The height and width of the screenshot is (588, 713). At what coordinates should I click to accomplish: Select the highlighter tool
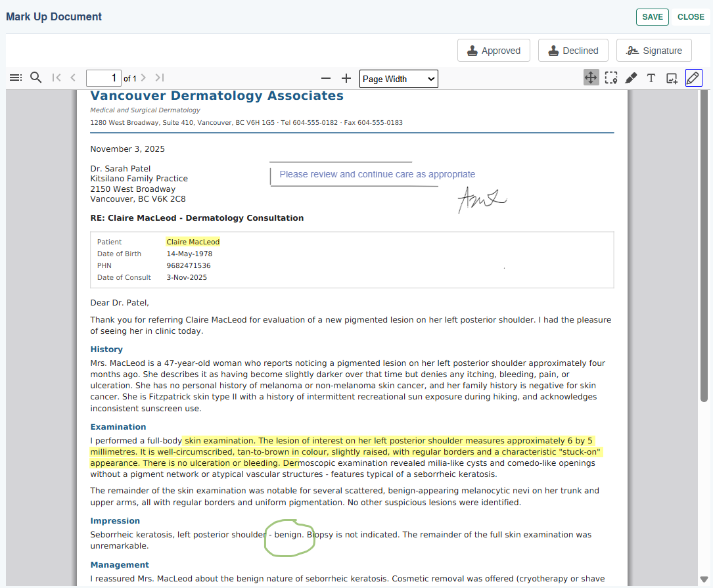(631, 78)
